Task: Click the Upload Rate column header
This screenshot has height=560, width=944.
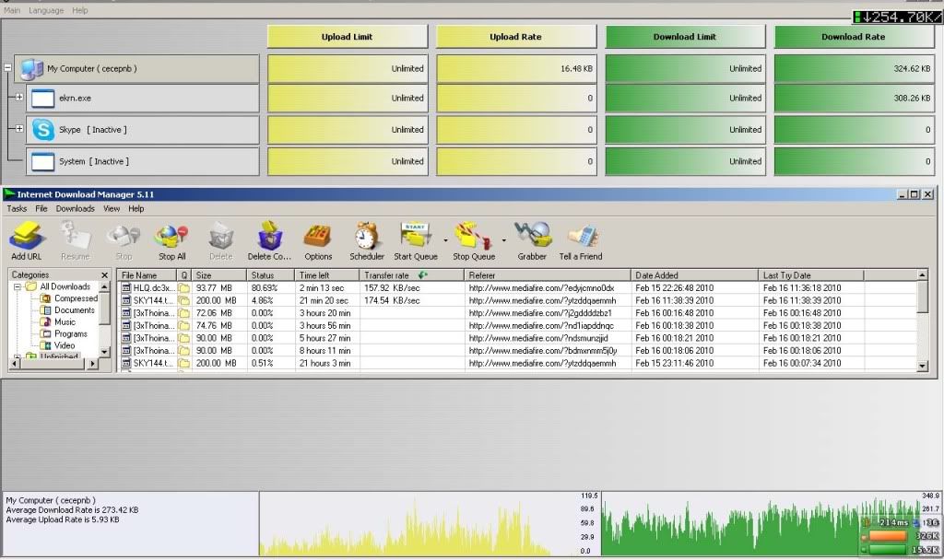Action: click(516, 37)
